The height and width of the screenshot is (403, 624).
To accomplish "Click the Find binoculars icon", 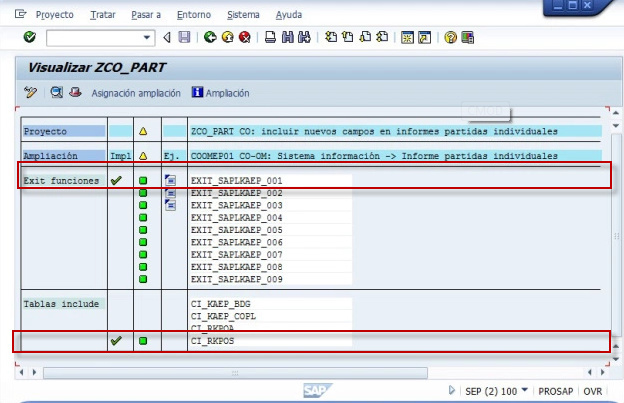I will click(x=287, y=37).
